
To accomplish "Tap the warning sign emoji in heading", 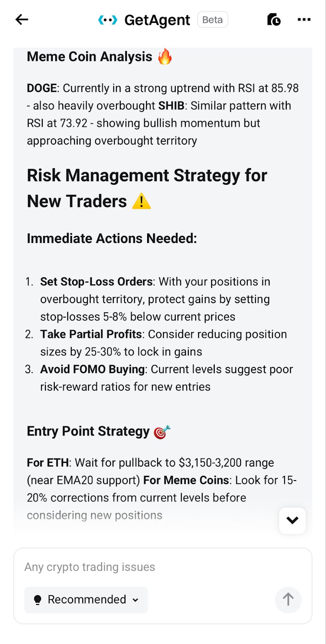I will (141, 201).
